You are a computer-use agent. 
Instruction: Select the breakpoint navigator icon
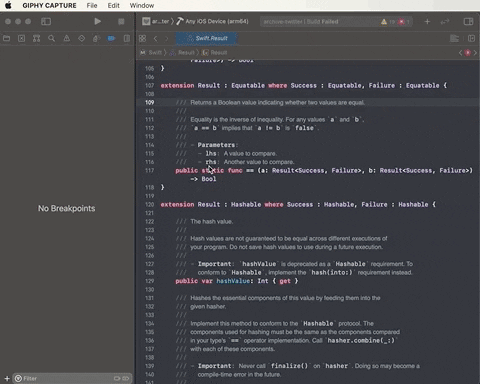click(x=111, y=39)
